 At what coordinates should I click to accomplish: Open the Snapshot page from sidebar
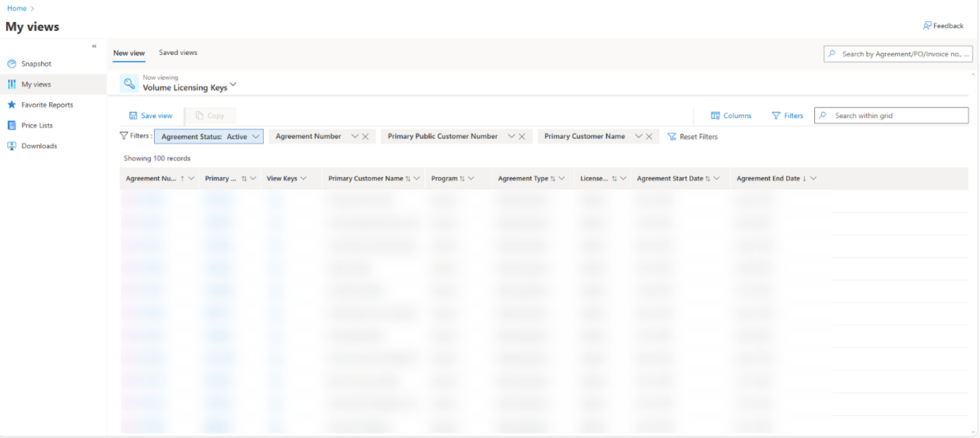point(36,64)
